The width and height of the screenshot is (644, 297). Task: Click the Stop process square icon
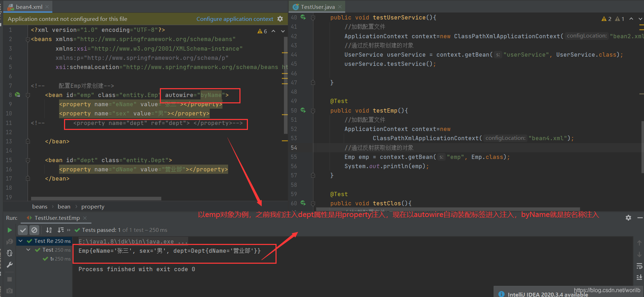[10, 279]
